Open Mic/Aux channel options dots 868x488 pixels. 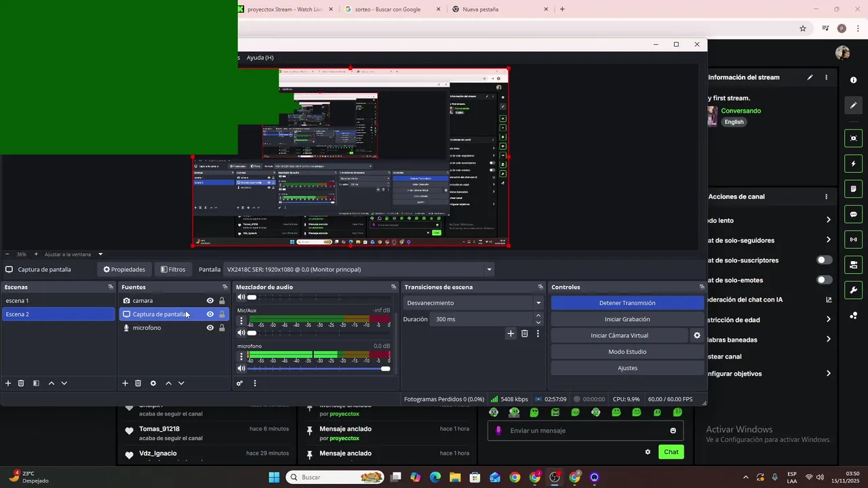[241, 321]
